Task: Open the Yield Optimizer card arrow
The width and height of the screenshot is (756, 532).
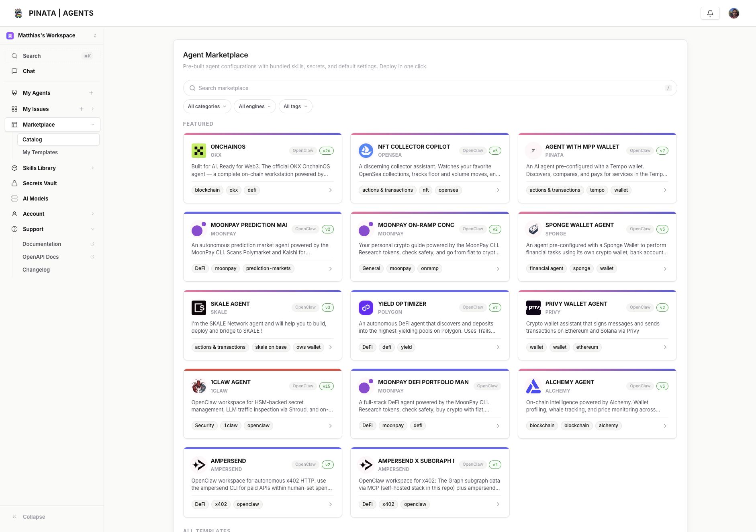Action: [498, 347]
